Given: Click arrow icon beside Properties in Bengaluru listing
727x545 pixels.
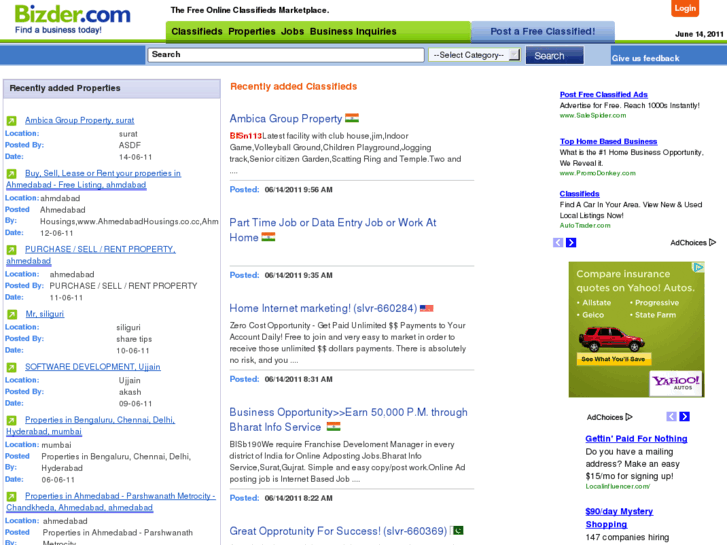Looking at the screenshot, I should [x=12, y=420].
